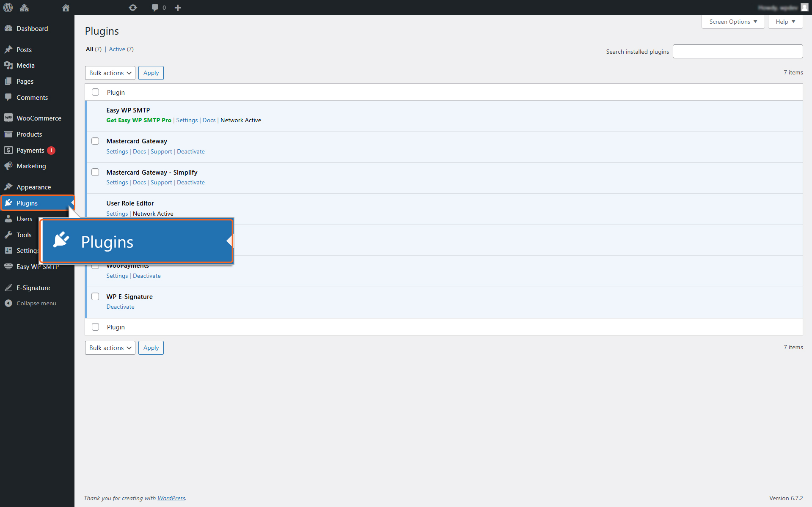Click the home site icon in admin bar
The height and width of the screenshot is (507, 812).
tap(66, 8)
